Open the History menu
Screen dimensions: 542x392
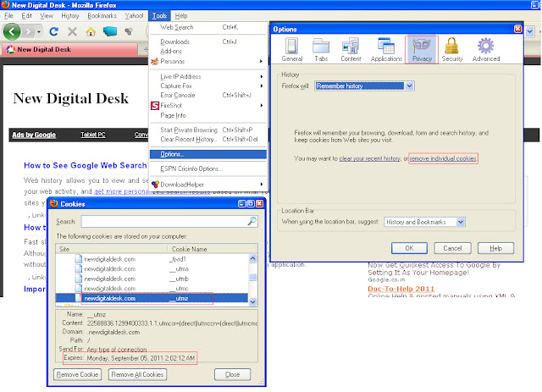pyautogui.click(x=70, y=15)
